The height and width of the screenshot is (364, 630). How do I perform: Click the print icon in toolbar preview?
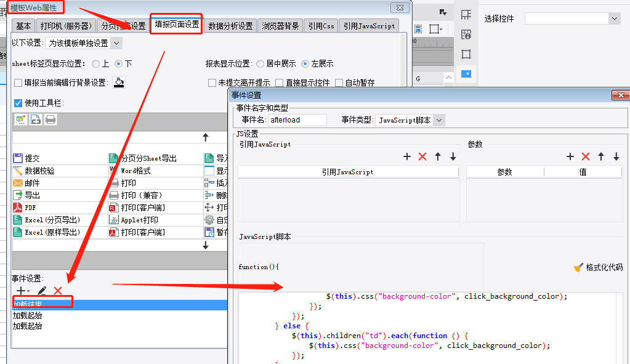50,119
